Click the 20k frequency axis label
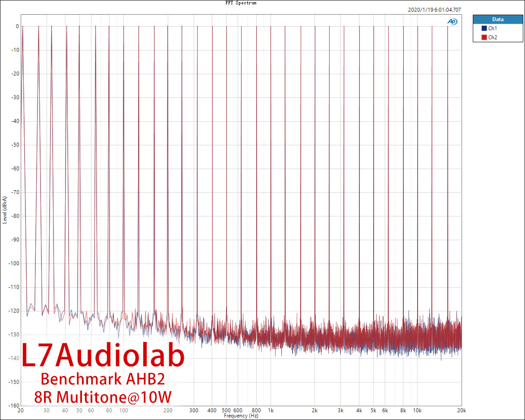This screenshot has width=525, height=420. pyautogui.click(x=462, y=411)
